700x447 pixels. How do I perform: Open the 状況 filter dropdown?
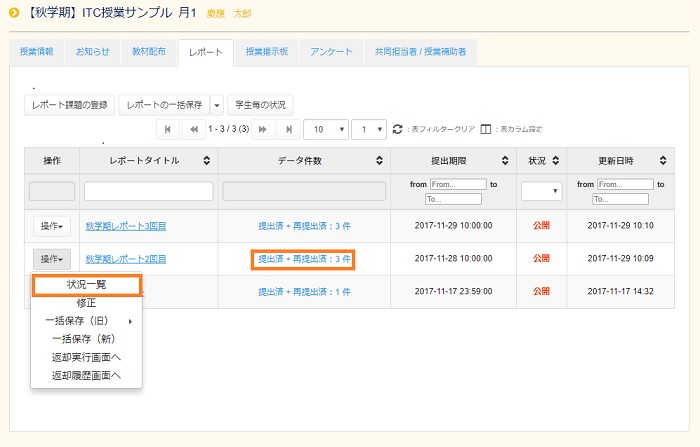click(x=541, y=190)
